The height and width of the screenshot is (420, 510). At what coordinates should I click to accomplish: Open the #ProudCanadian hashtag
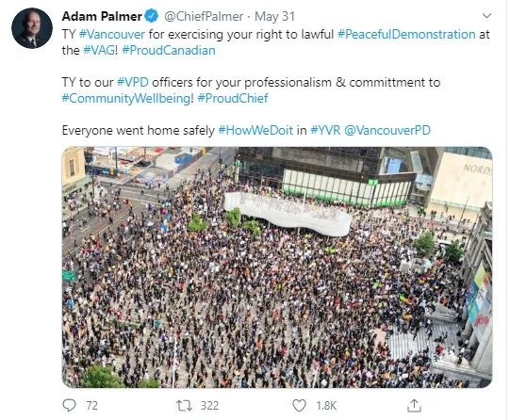169,50
